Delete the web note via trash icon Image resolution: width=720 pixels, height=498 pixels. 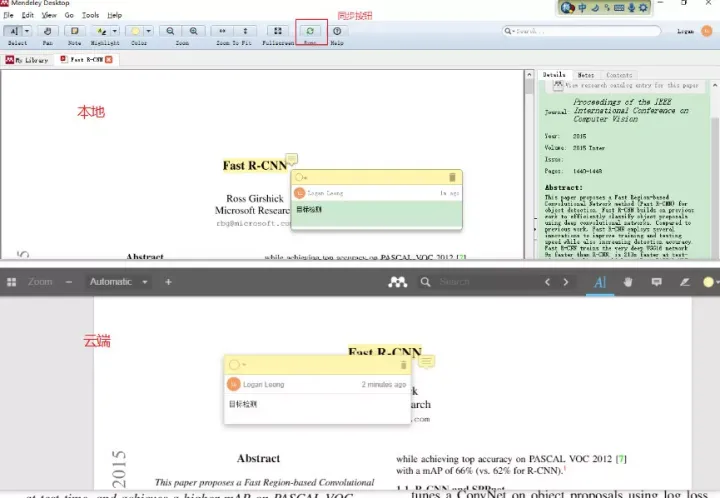(x=403, y=365)
